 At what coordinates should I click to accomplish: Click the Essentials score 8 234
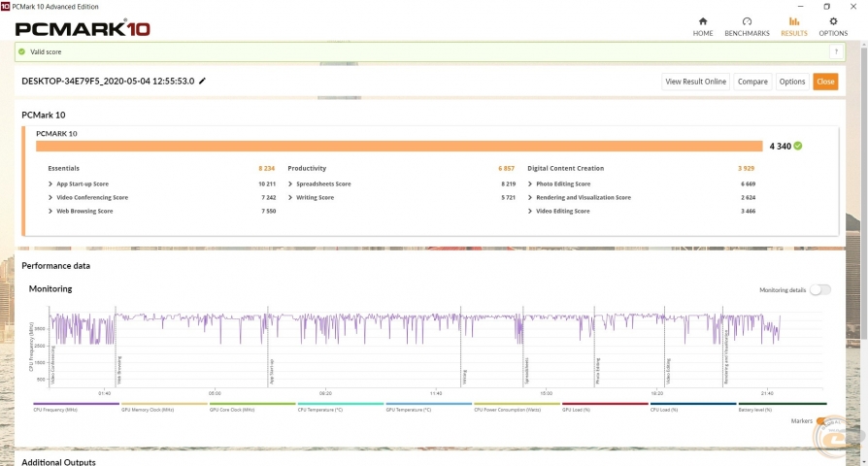266,168
